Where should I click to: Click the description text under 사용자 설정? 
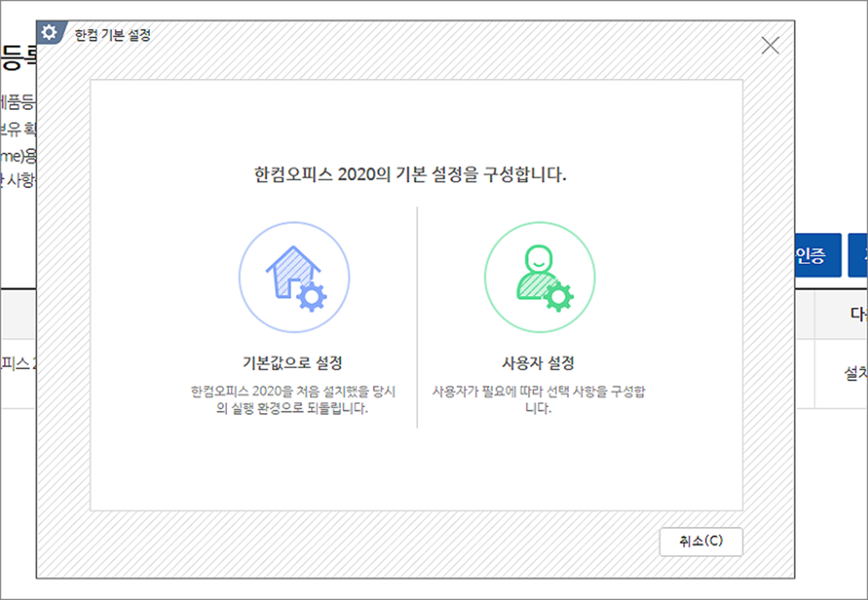pos(538,400)
